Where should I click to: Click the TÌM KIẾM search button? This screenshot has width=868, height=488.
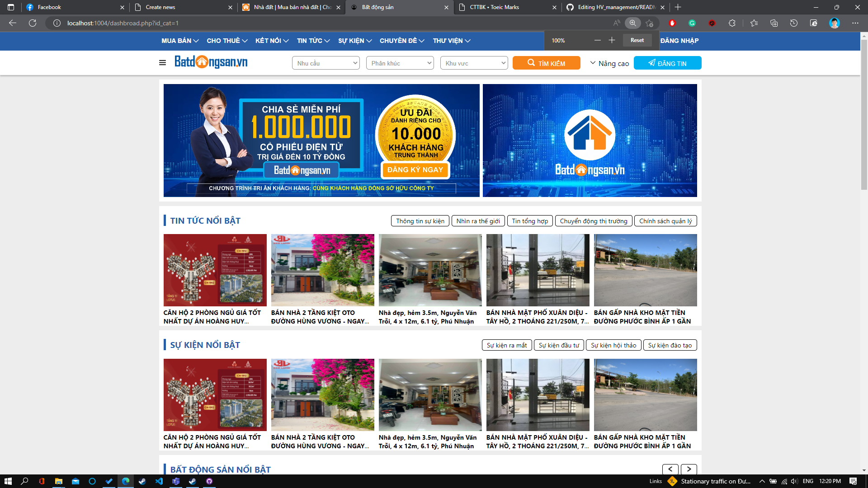pos(546,63)
